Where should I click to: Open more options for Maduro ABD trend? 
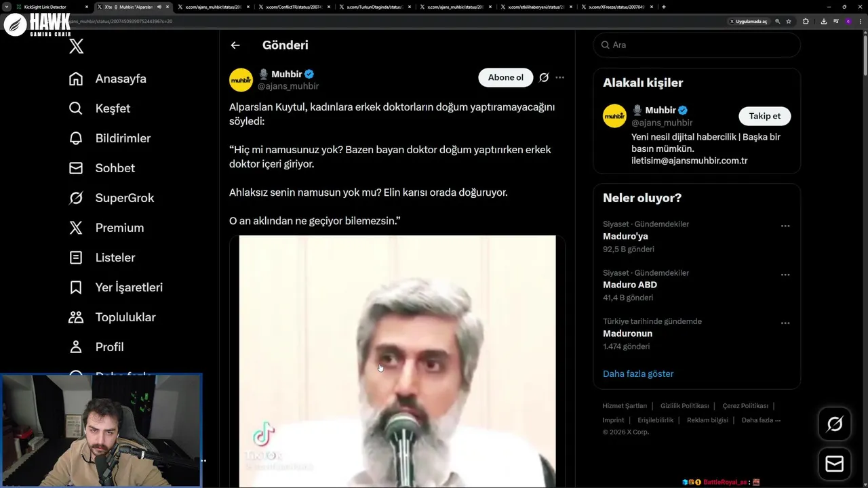pyautogui.click(x=785, y=274)
